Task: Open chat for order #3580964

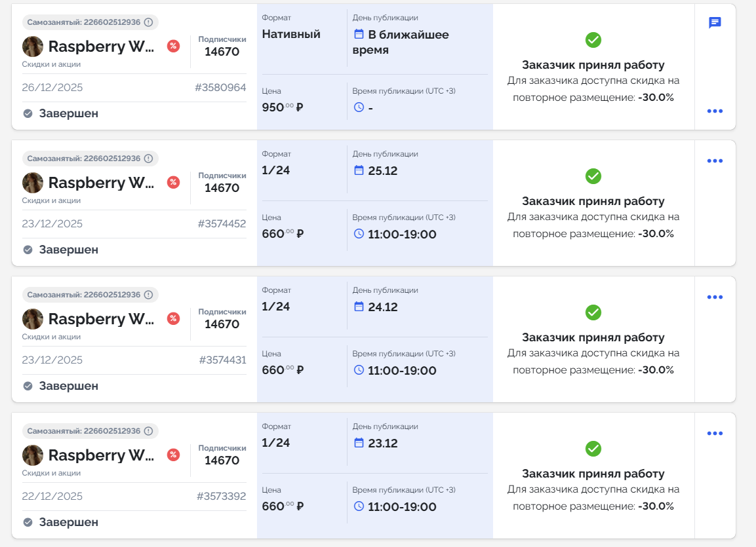Action: (x=715, y=23)
